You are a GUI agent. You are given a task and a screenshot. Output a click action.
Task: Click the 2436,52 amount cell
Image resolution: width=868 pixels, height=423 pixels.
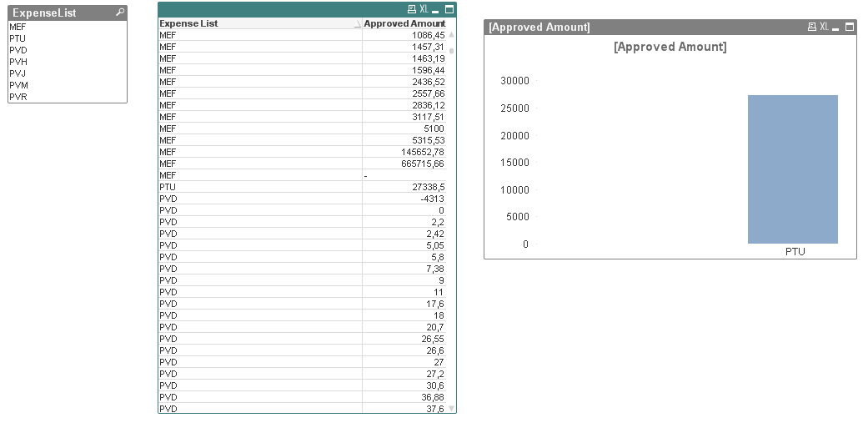coord(404,82)
